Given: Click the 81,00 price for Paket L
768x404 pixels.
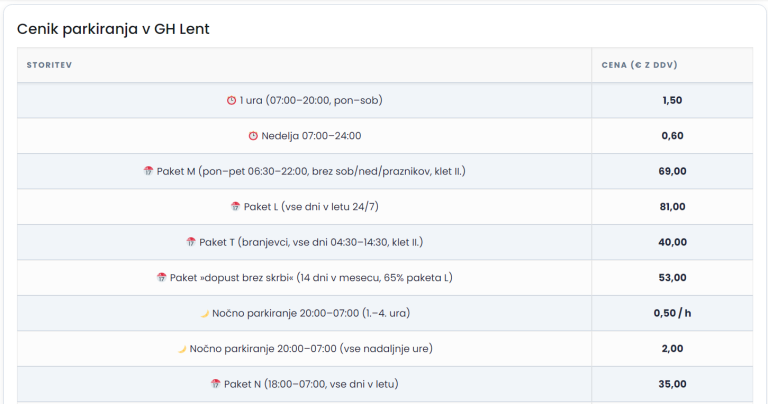Looking at the screenshot, I should click(672, 207).
